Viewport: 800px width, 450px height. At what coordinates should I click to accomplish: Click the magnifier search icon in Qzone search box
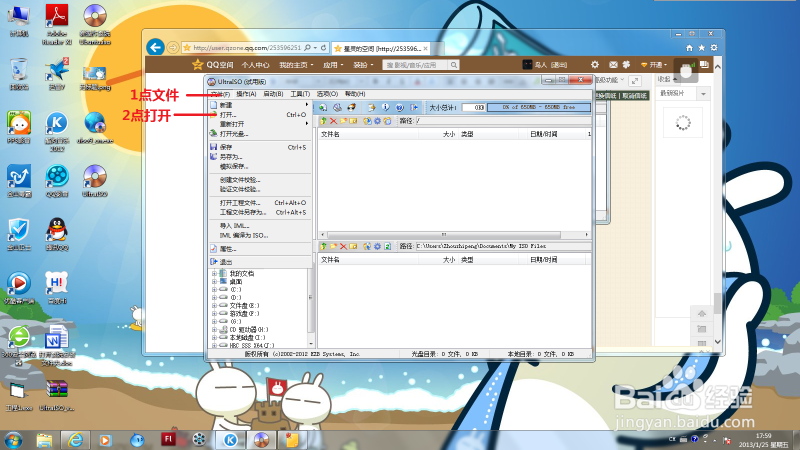coord(453,65)
